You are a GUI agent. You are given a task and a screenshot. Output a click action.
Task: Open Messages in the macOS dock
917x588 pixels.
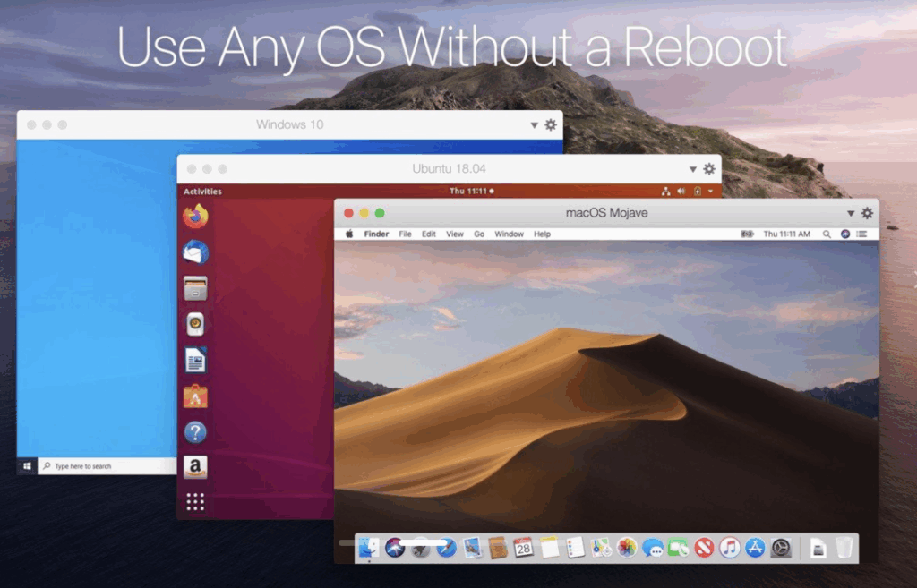pos(652,549)
